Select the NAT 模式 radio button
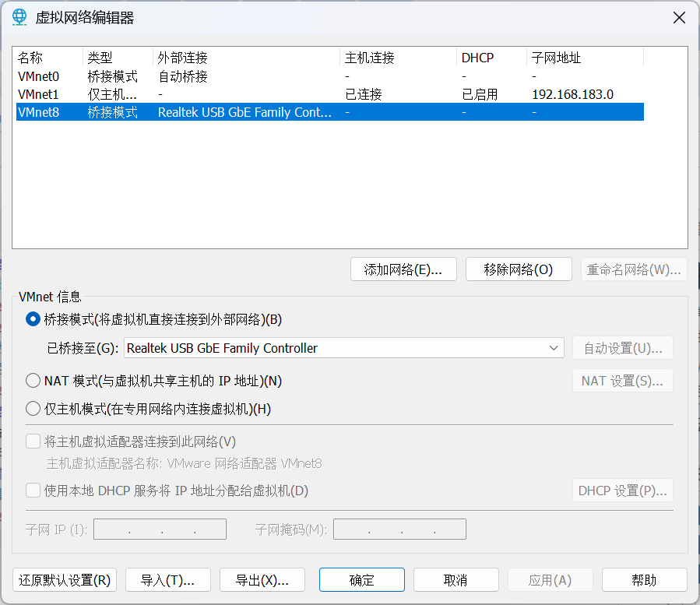Image resolution: width=700 pixels, height=605 pixels. [x=33, y=381]
